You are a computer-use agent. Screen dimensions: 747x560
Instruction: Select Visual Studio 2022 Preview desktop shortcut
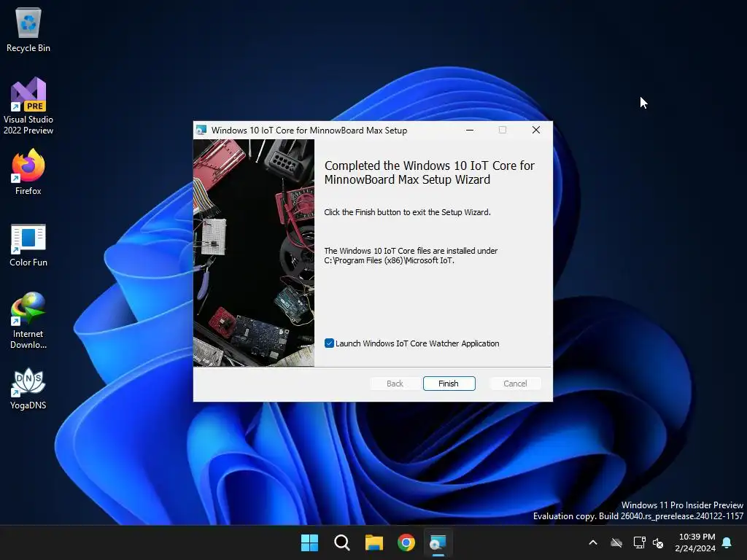pyautogui.click(x=28, y=106)
